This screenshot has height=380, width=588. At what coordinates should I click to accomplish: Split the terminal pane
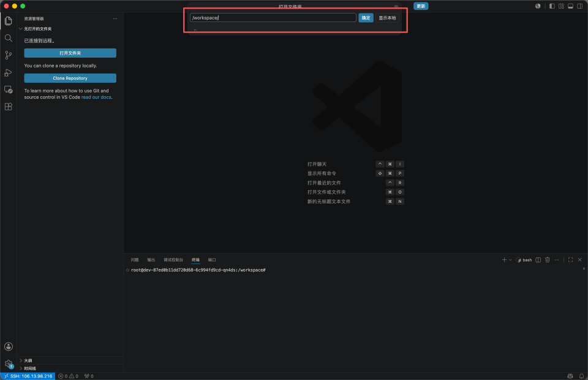click(x=538, y=260)
